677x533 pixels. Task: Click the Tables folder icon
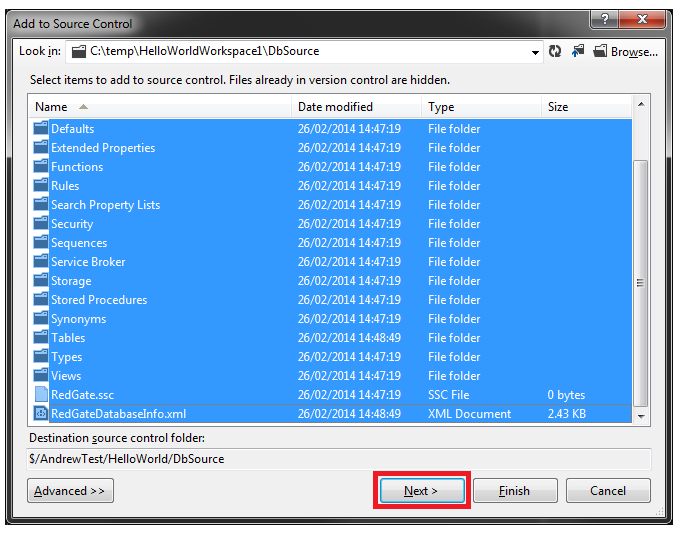click(x=41, y=338)
